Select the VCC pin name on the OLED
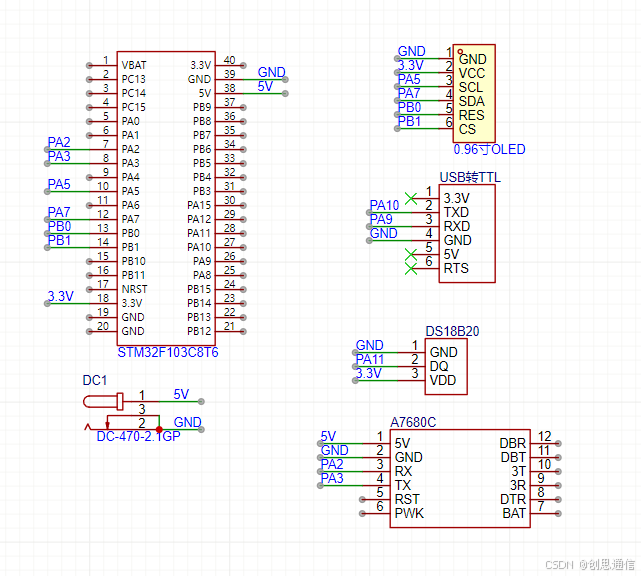The width and height of the screenshot is (641, 576). pyautogui.click(x=472, y=74)
